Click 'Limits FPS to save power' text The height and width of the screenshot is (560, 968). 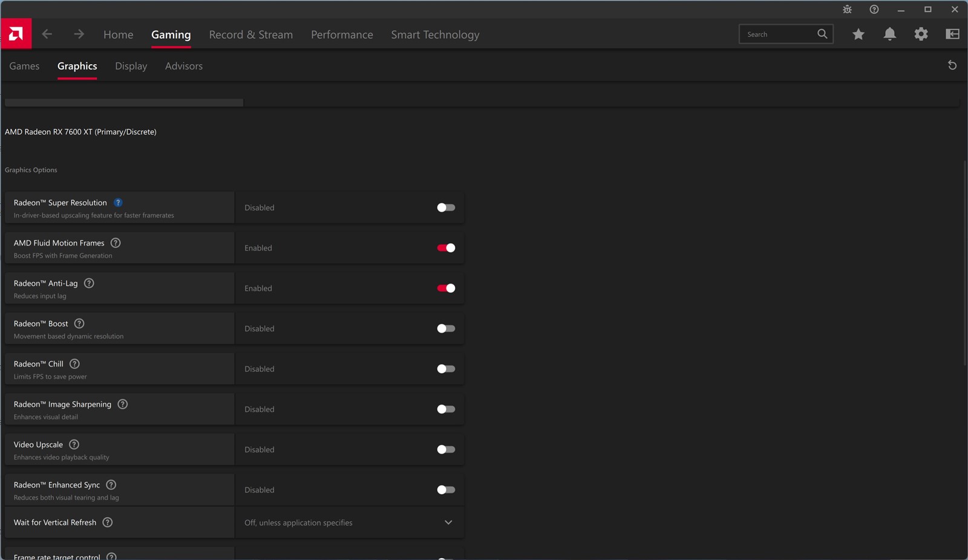[x=50, y=377]
